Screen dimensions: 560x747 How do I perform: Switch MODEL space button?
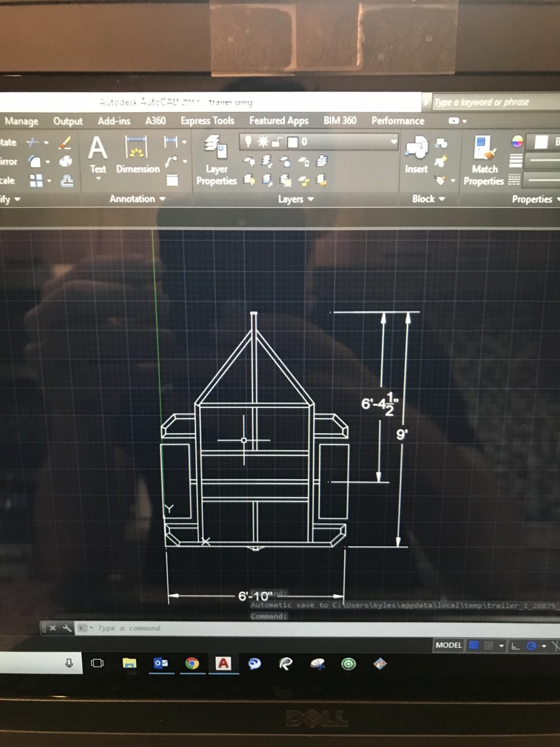point(448,645)
